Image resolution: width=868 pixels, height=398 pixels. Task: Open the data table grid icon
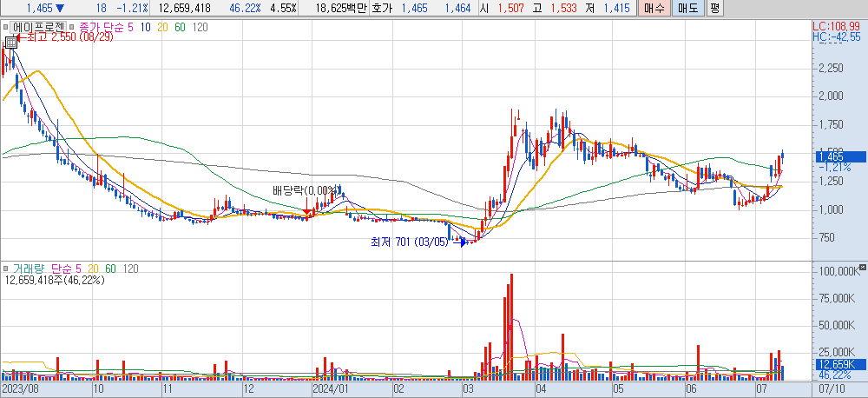(x=11, y=42)
